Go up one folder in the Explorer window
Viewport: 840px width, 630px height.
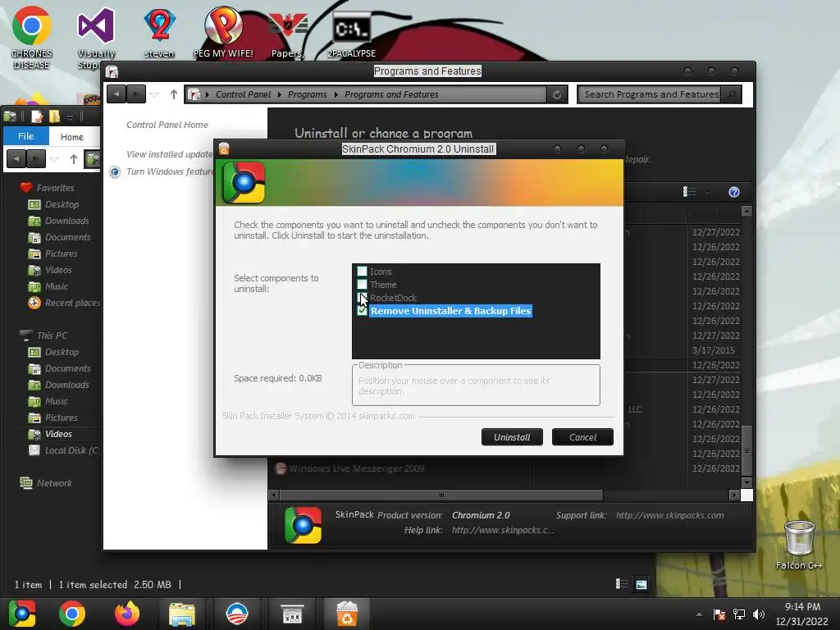click(x=73, y=158)
